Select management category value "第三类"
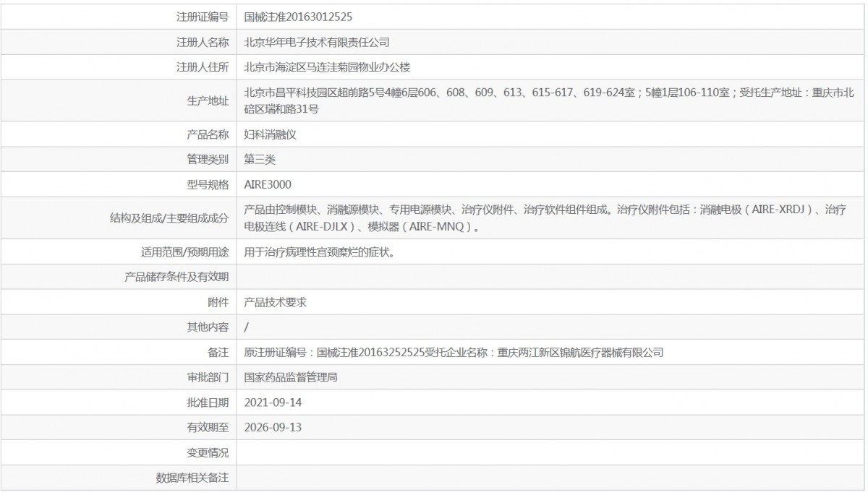 [x=260, y=158]
